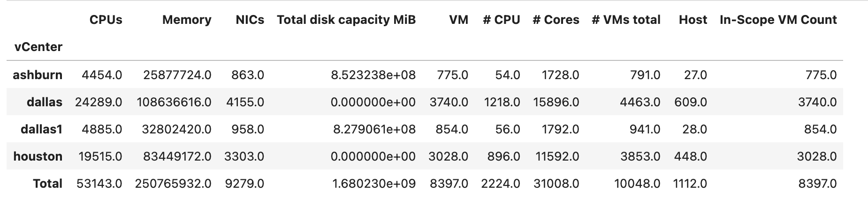The image size is (868, 206).
Task: Click the Total # VMs total value 10048.0
Action: [x=637, y=184]
